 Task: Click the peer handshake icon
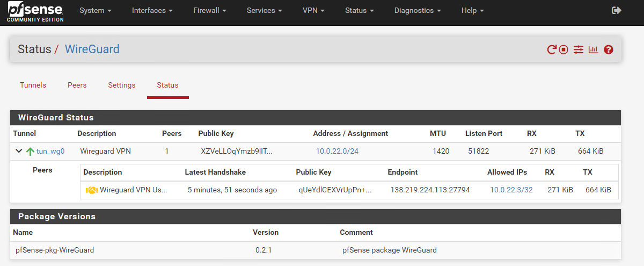tap(91, 190)
